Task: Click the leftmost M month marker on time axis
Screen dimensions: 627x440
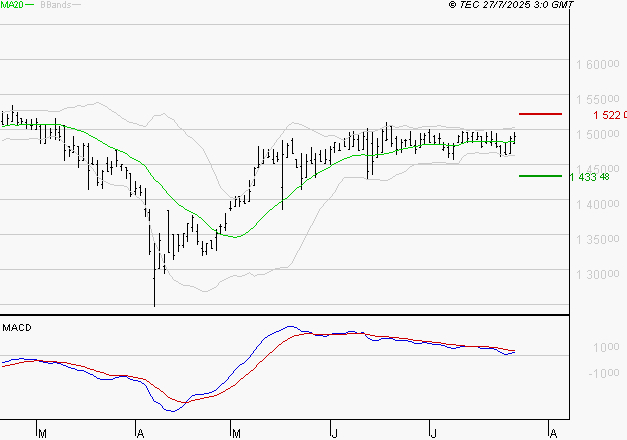Action: pos(41,433)
